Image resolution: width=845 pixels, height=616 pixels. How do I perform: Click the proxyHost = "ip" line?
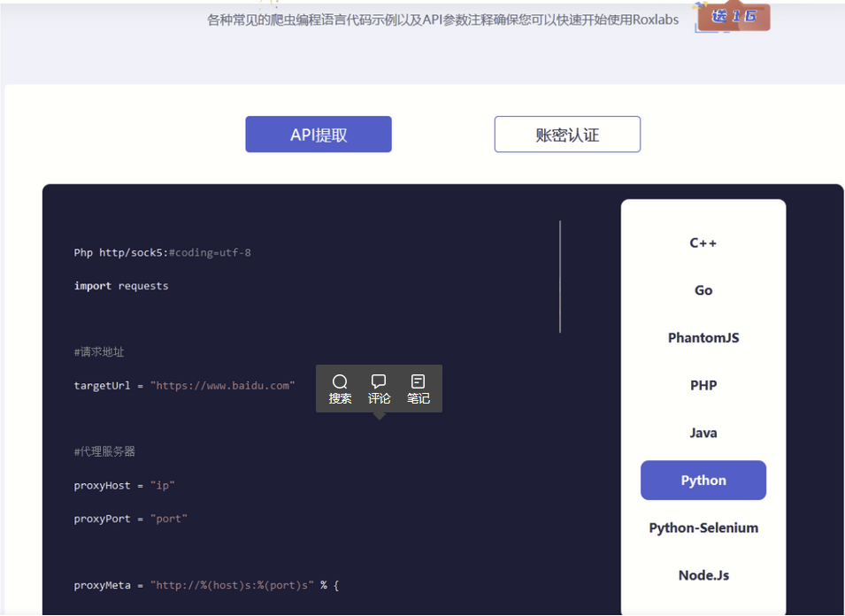pos(125,486)
